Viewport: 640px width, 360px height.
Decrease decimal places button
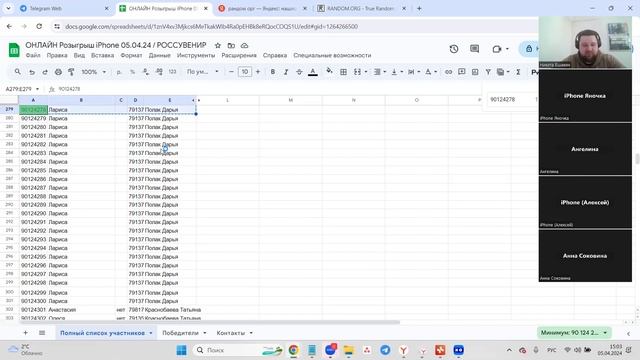click(146, 72)
